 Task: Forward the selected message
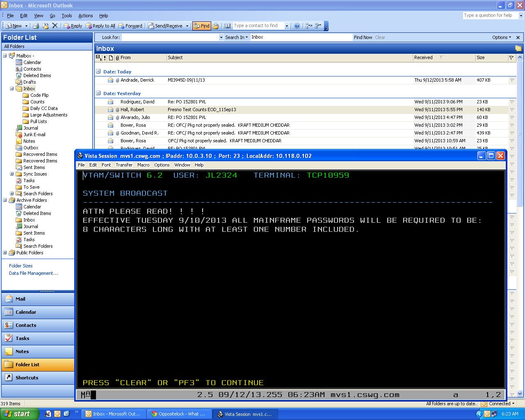pos(130,26)
